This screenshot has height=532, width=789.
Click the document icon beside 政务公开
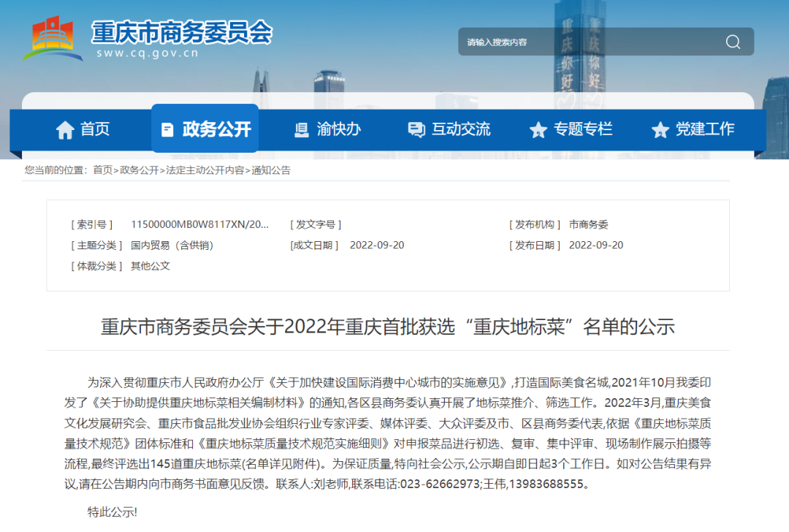(x=167, y=130)
